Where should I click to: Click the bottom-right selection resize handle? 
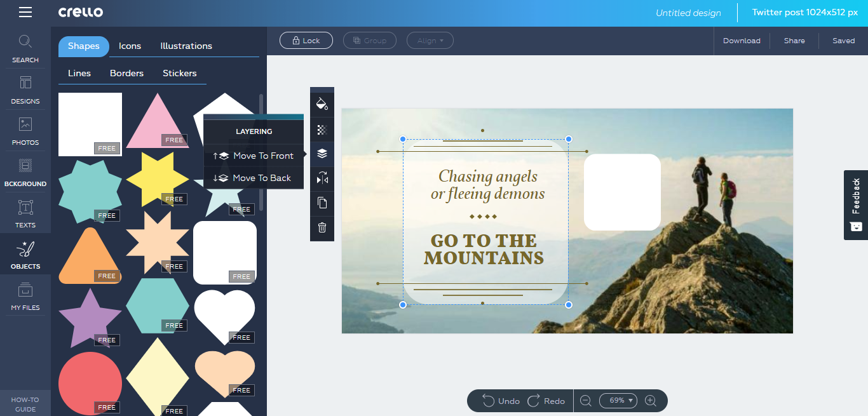569,305
